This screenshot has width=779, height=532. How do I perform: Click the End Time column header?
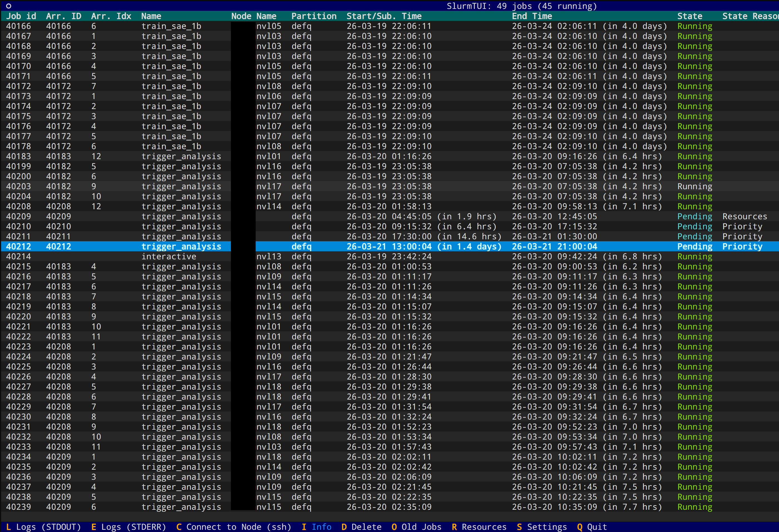532,16
